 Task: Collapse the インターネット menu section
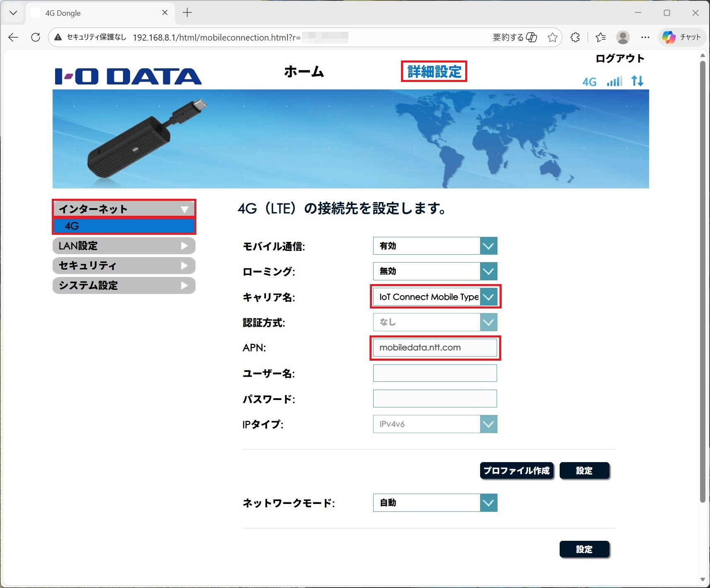coord(124,209)
